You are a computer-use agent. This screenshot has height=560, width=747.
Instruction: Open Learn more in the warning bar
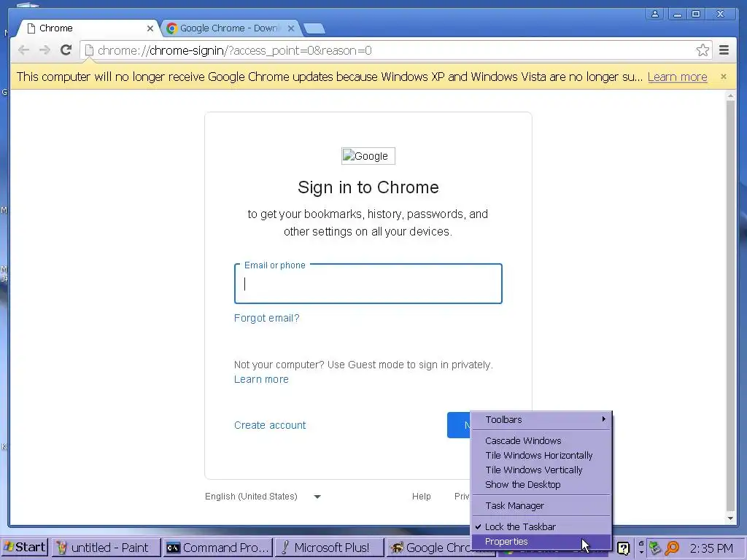point(677,77)
